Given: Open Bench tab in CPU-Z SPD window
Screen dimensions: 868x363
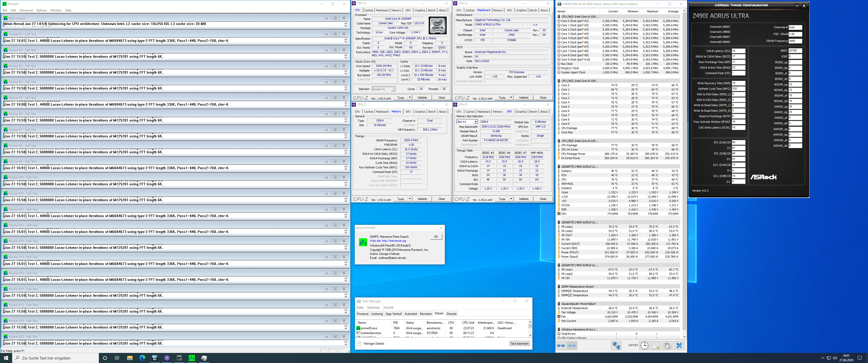Looking at the screenshot, I should coord(533,112).
